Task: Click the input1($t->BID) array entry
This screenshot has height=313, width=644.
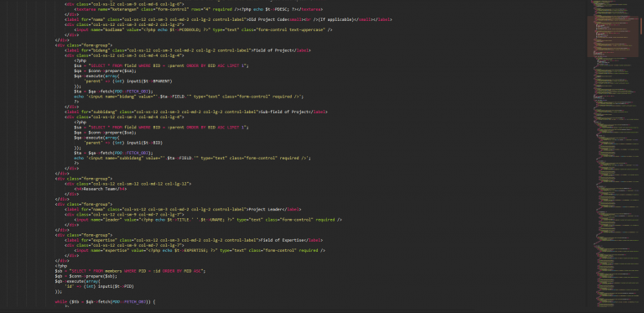Action: pos(123,143)
